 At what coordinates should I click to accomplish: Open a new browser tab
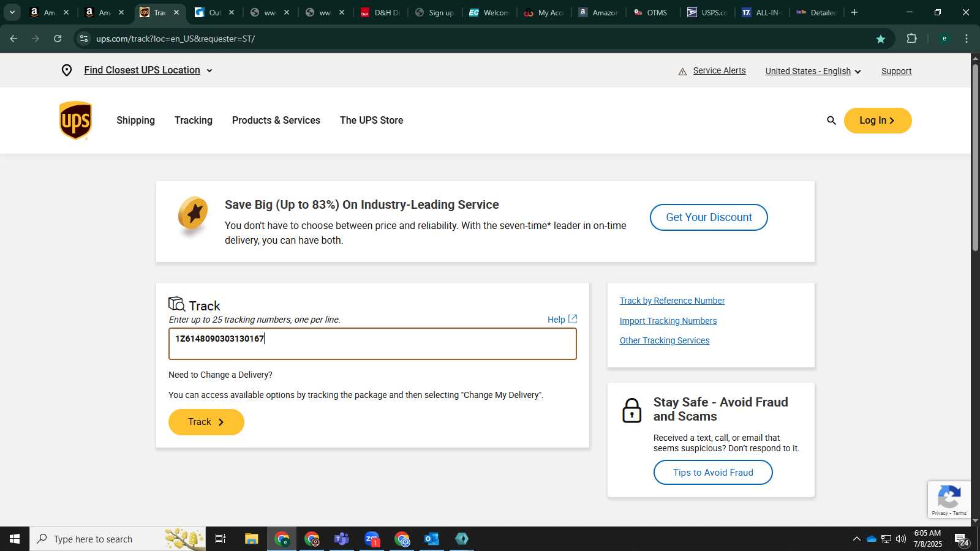[x=854, y=12]
